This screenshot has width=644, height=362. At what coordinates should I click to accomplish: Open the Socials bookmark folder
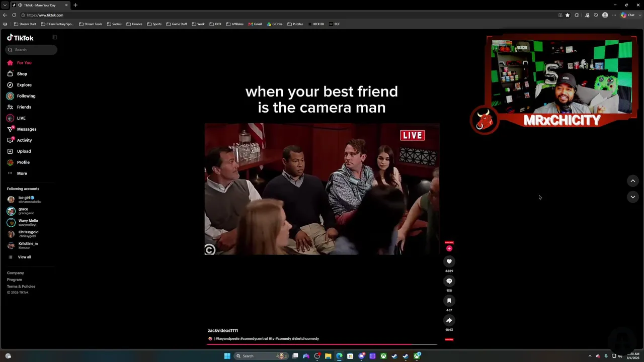114,24
